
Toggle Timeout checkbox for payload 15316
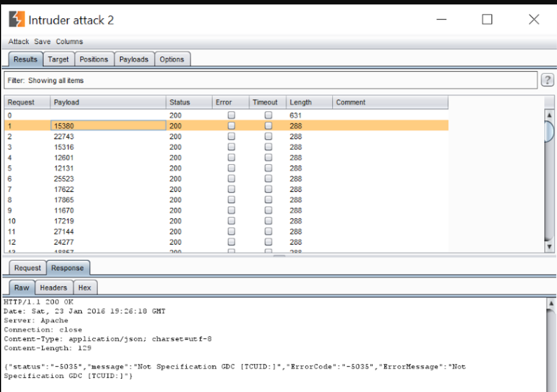[x=269, y=147]
